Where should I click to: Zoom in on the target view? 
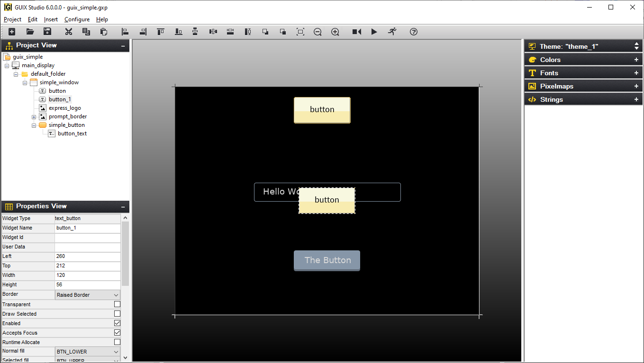(x=335, y=32)
